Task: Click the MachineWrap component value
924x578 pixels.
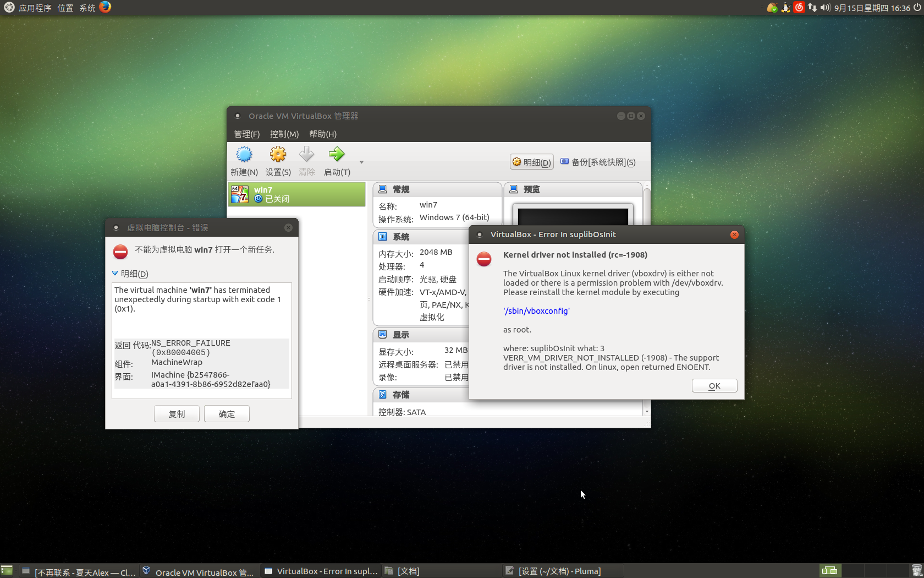Action: click(177, 362)
